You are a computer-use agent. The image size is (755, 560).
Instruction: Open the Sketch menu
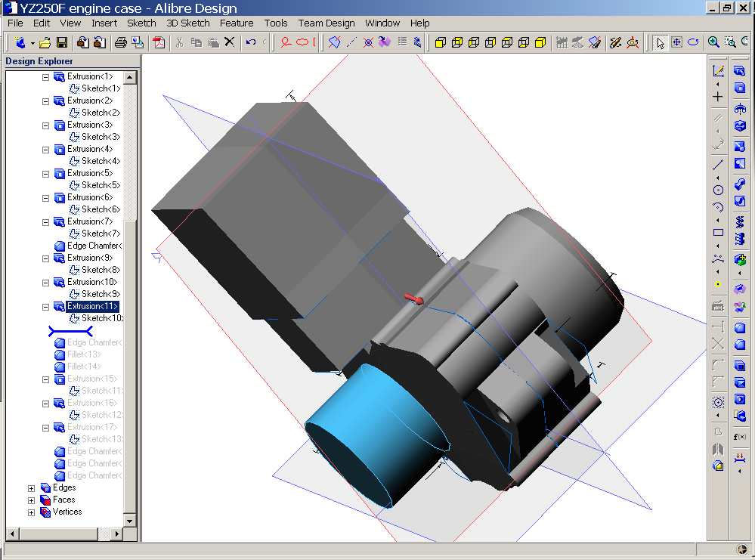[x=141, y=23]
